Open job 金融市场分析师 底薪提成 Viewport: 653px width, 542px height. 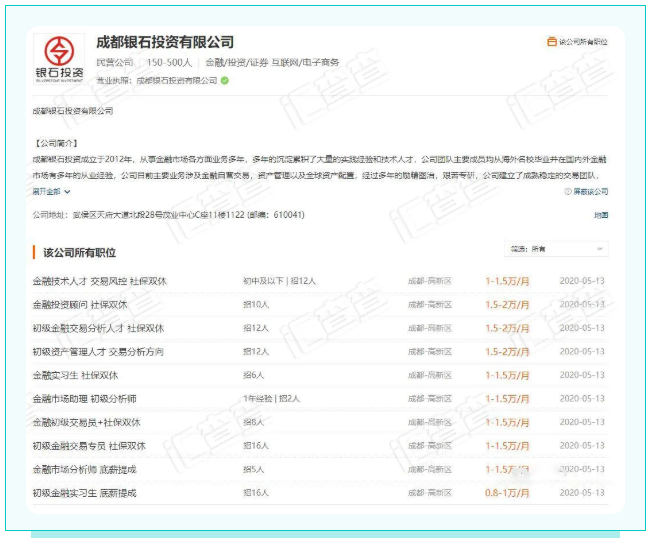coord(85,470)
